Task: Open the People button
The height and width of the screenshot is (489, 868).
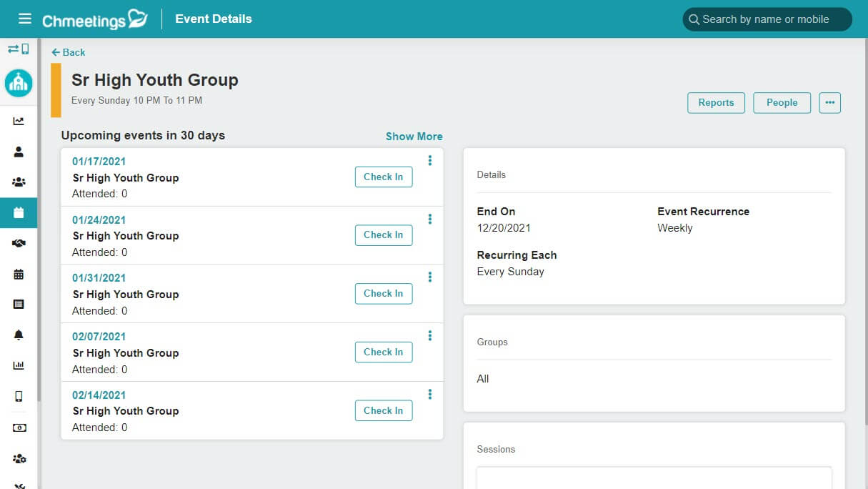Action: [x=782, y=102]
